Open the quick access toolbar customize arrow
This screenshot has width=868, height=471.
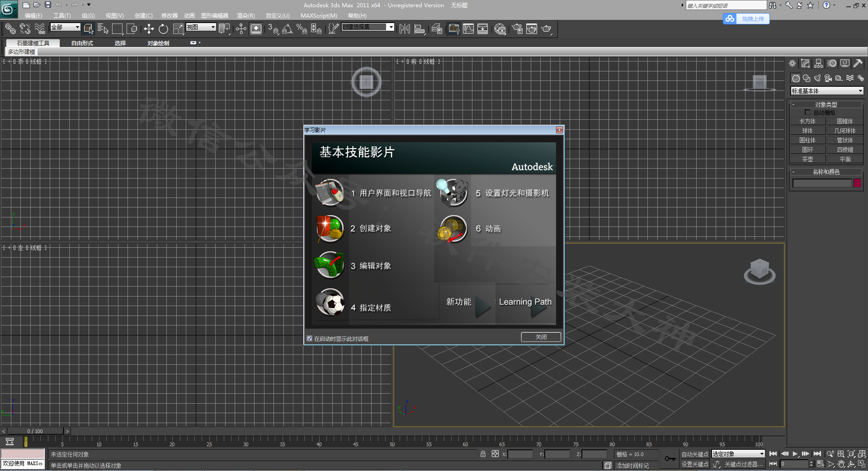point(89,5)
